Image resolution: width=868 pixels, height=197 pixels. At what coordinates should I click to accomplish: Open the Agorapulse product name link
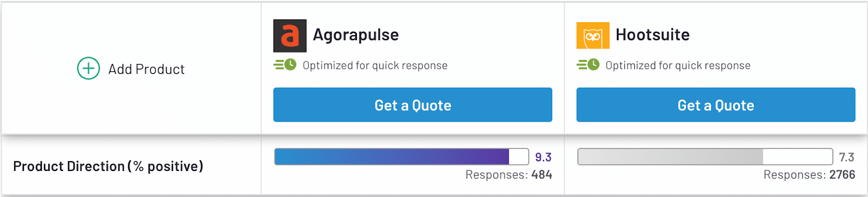(x=356, y=35)
